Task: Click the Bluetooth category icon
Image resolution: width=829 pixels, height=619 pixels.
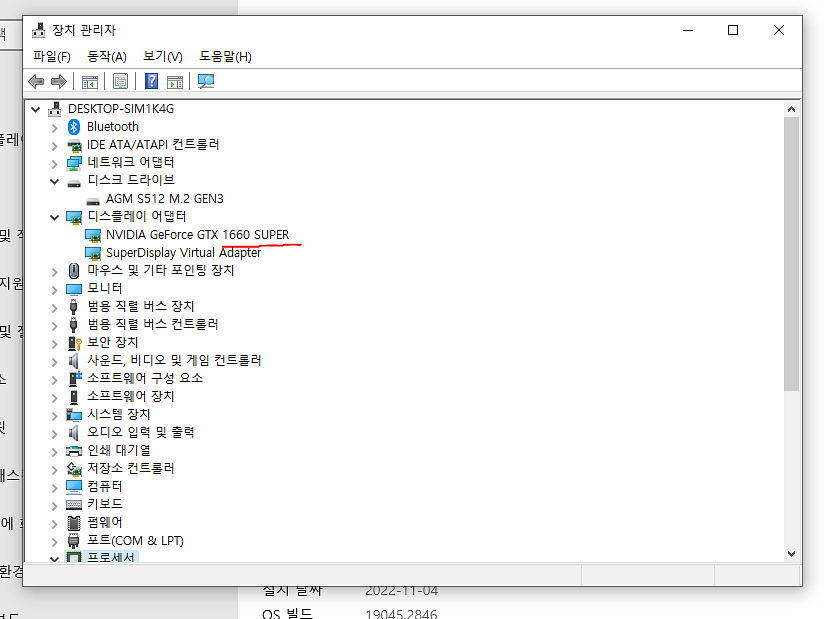Action: (x=73, y=127)
